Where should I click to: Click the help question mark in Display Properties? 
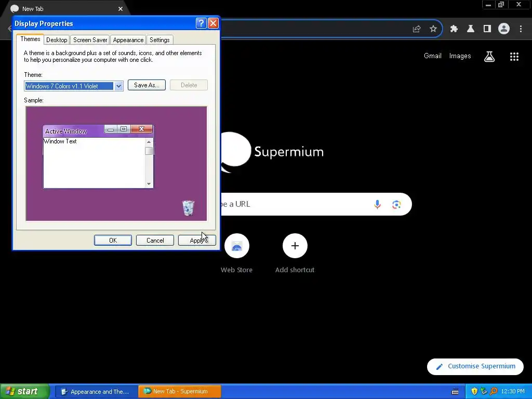pyautogui.click(x=201, y=23)
